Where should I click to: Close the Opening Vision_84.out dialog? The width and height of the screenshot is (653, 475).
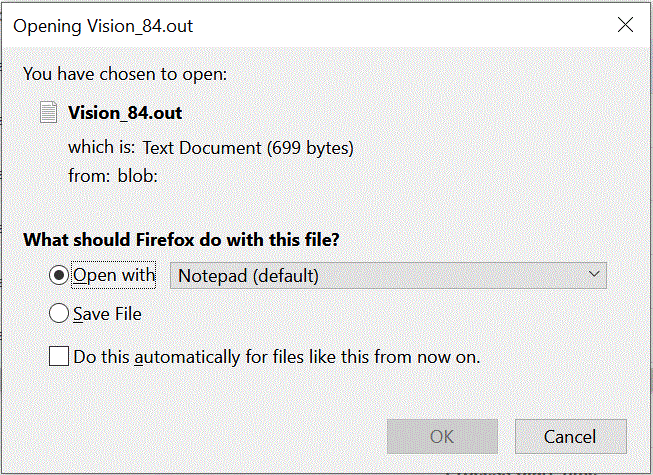(x=625, y=25)
